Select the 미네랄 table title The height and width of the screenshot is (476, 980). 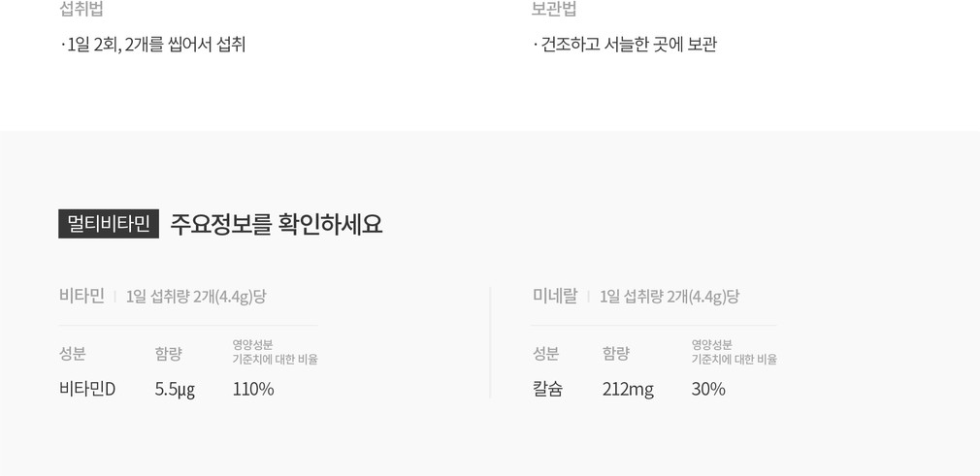[x=555, y=296]
